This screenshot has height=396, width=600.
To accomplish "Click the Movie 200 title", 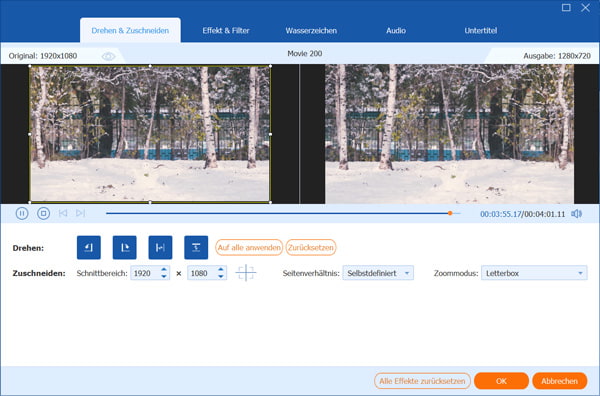I will point(305,54).
